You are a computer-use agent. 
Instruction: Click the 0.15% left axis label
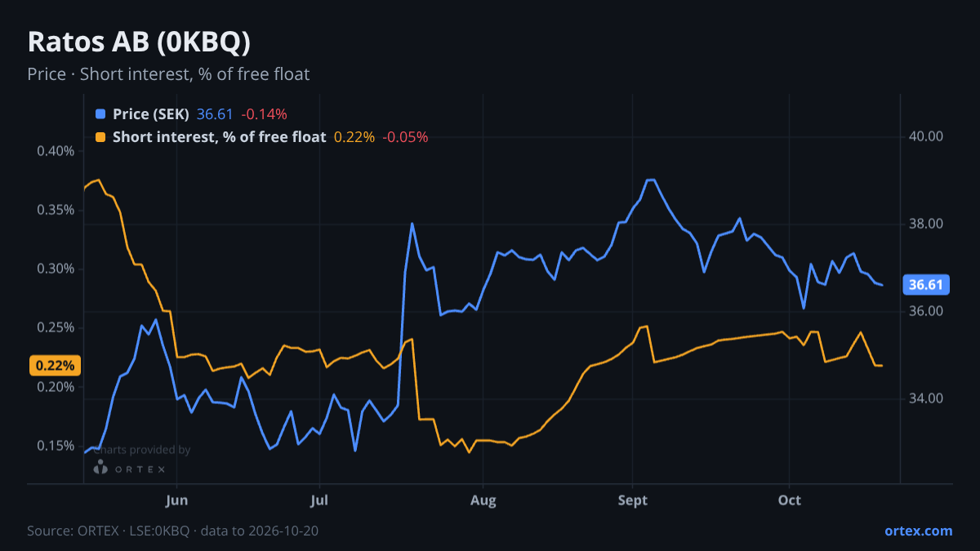pyautogui.click(x=56, y=446)
